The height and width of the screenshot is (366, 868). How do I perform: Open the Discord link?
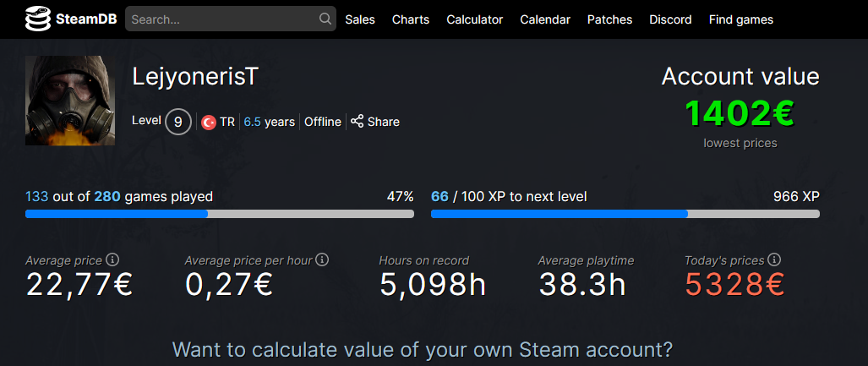(x=670, y=19)
